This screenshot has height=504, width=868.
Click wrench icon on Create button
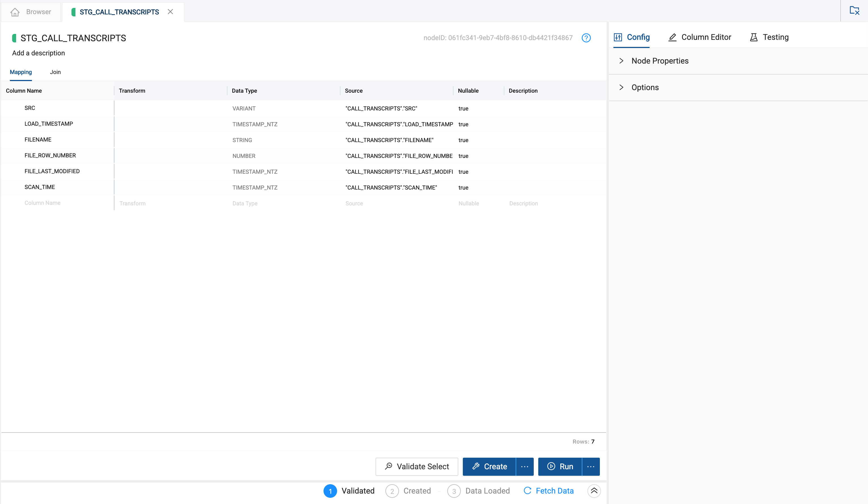pyautogui.click(x=476, y=466)
